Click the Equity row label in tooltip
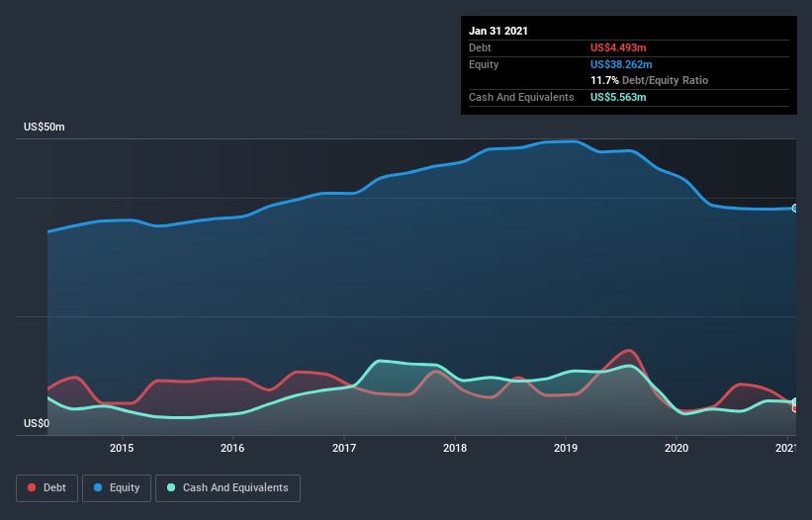This screenshot has width=812, height=520. pos(484,64)
